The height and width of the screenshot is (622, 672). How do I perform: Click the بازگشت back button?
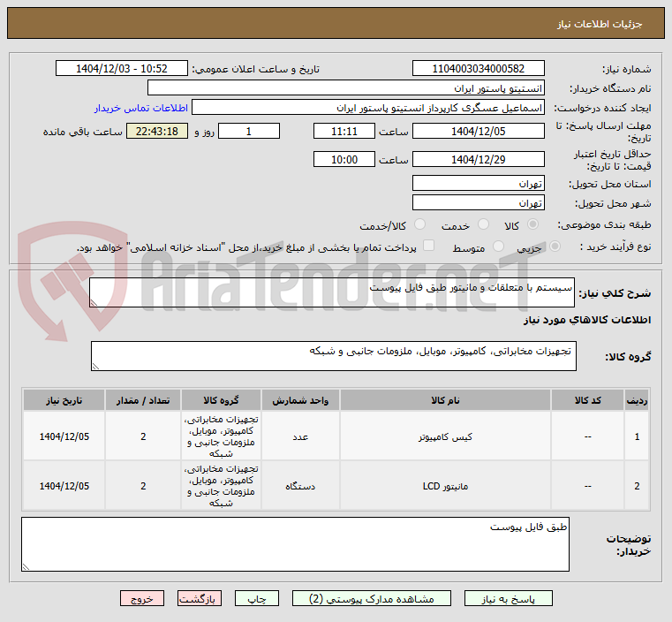pos(200,598)
